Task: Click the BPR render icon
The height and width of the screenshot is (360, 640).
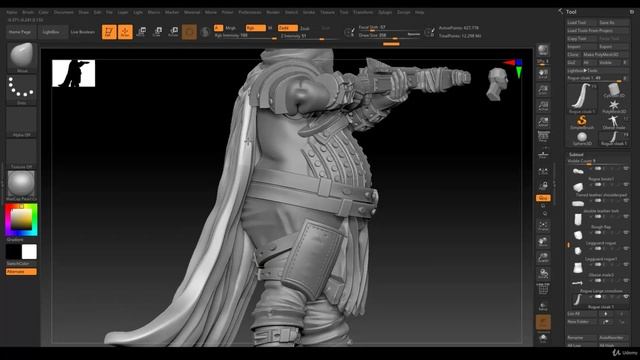Action: pyautogui.click(x=543, y=50)
